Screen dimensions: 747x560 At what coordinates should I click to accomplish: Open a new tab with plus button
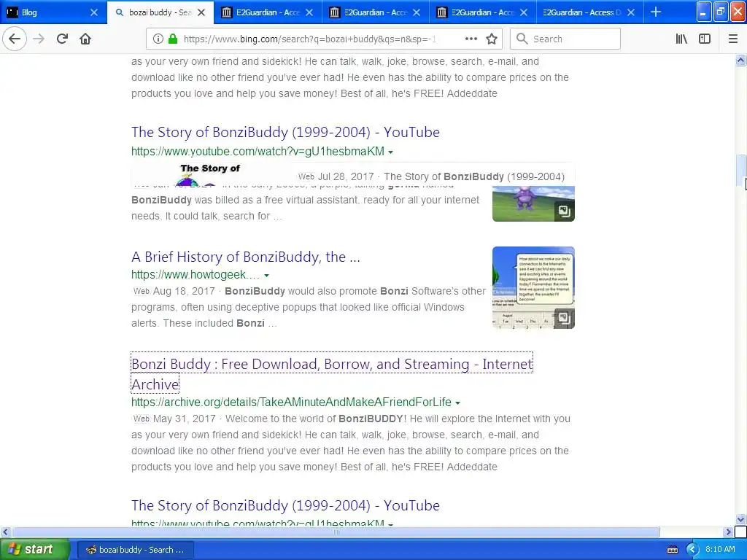pyautogui.click(x=656, y=12)
